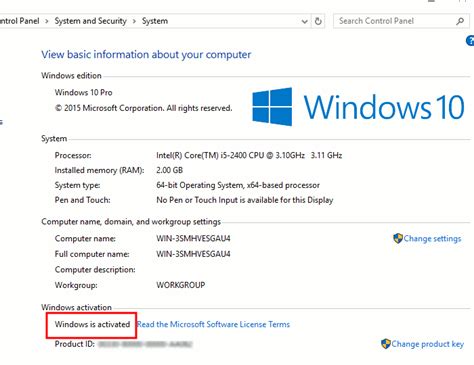Click the Processor label
This screenshot has width=474, height=365.
[x=73, y=155]
